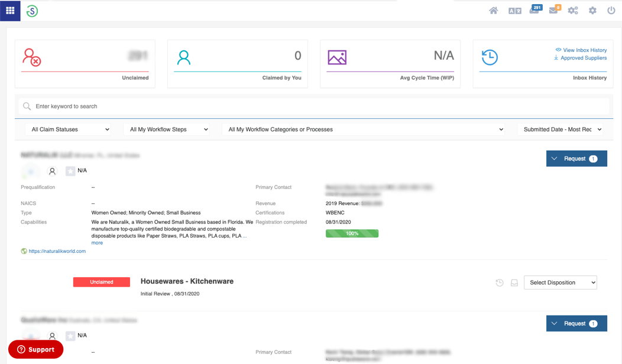Open the double-gear configuration icon
The height and width of the screenshot is (364, 622).
coord(573,11)
